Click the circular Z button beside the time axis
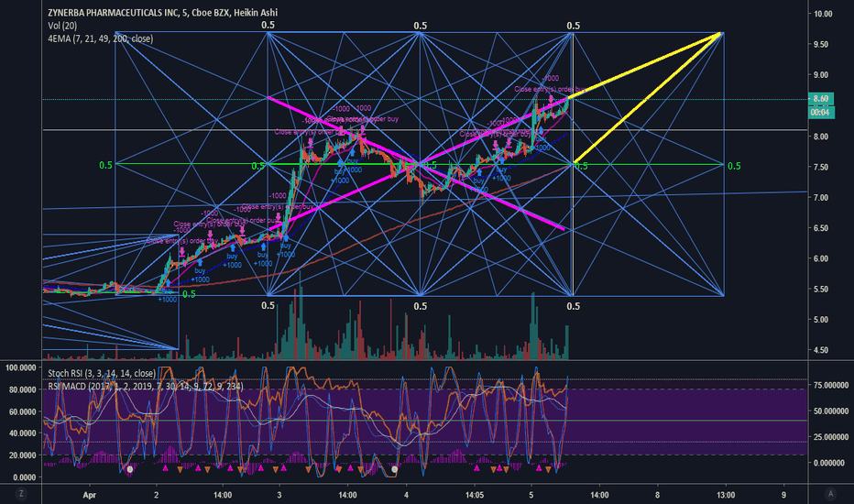854x504 pixels. [x=21, y=494]
